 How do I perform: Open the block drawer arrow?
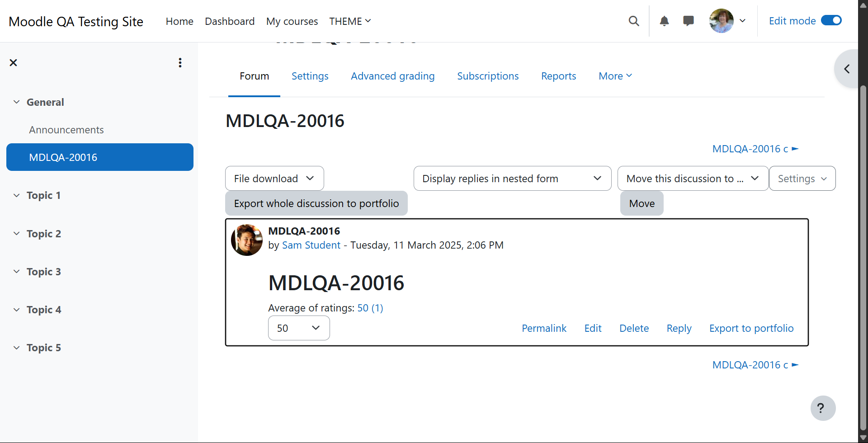point(847,69)
